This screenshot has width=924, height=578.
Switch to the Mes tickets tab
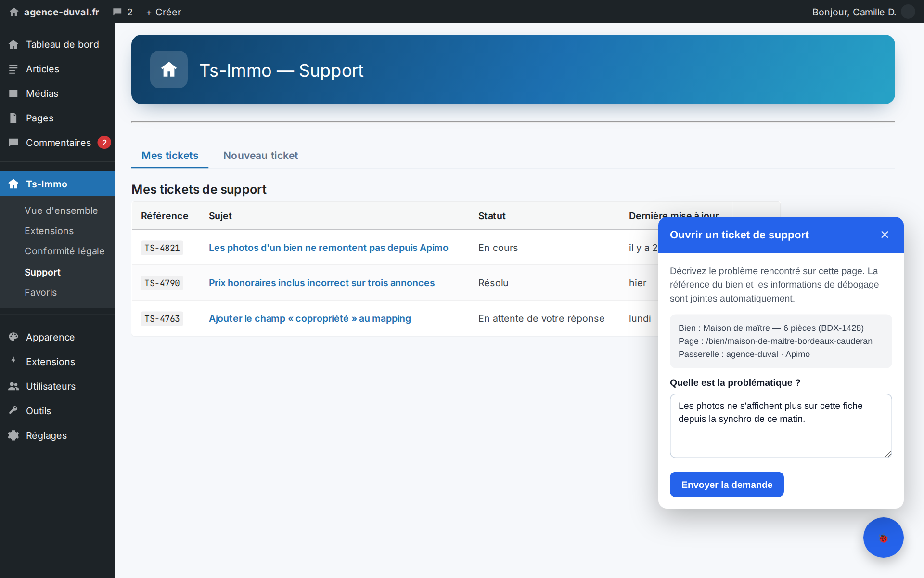[x=170, y=156]
